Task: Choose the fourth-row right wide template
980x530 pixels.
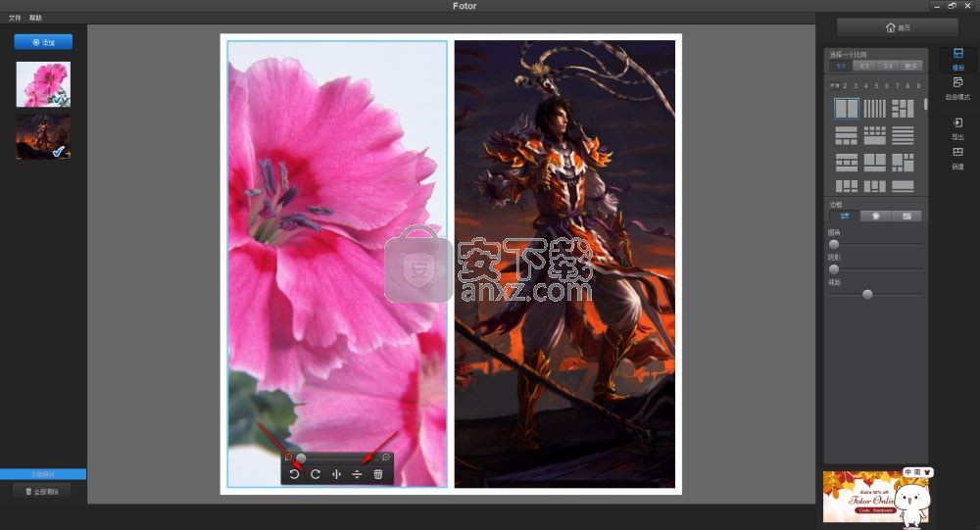Action: click(x=903, y=186)
